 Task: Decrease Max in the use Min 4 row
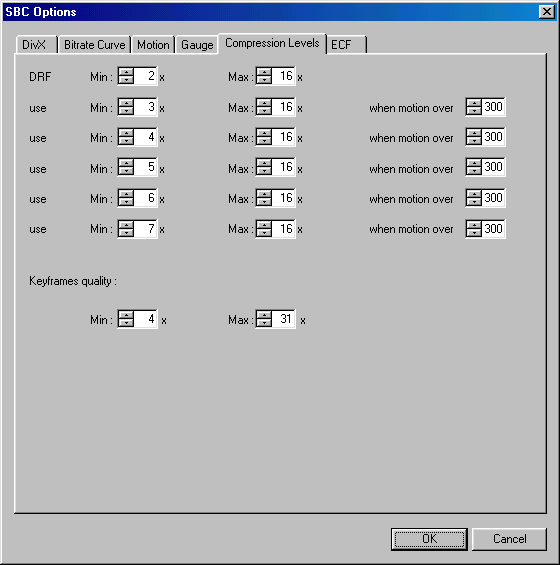[264, 141]
